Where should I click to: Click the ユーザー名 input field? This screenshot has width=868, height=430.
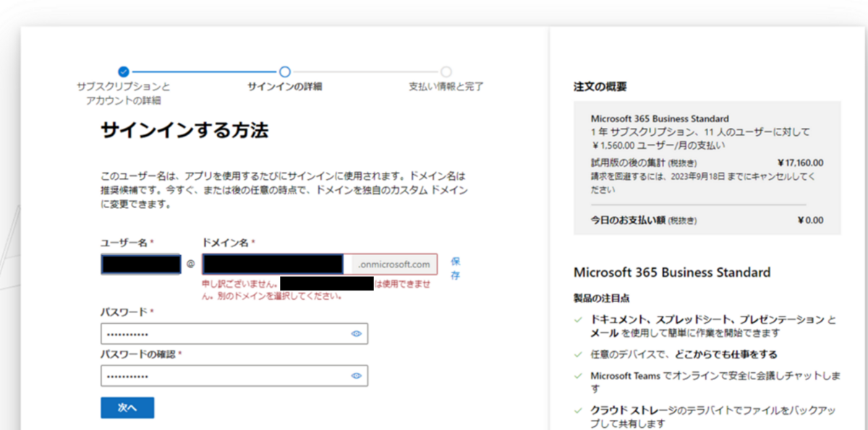click(x=141, y=264)
